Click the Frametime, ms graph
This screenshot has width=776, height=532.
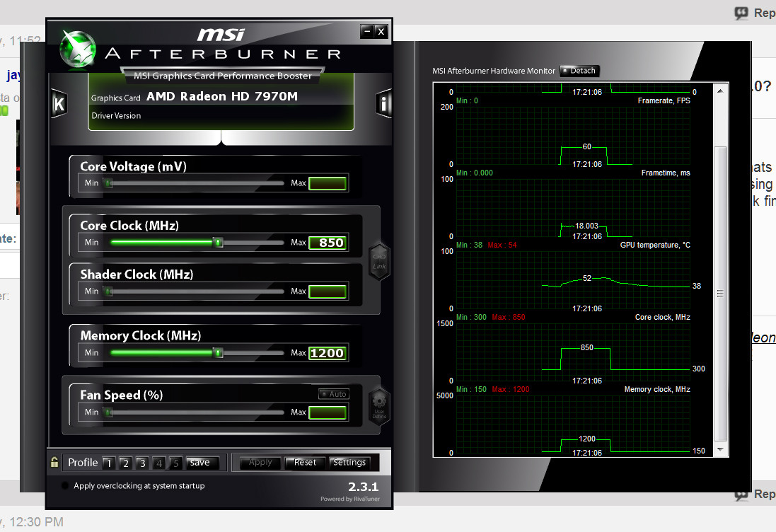573,208
